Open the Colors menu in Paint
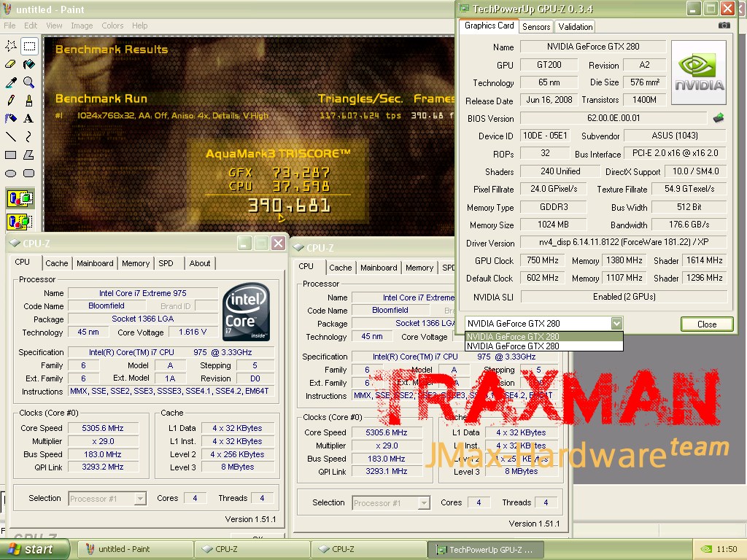The height and width of the screenshot is (560, 747). point(112,26)
